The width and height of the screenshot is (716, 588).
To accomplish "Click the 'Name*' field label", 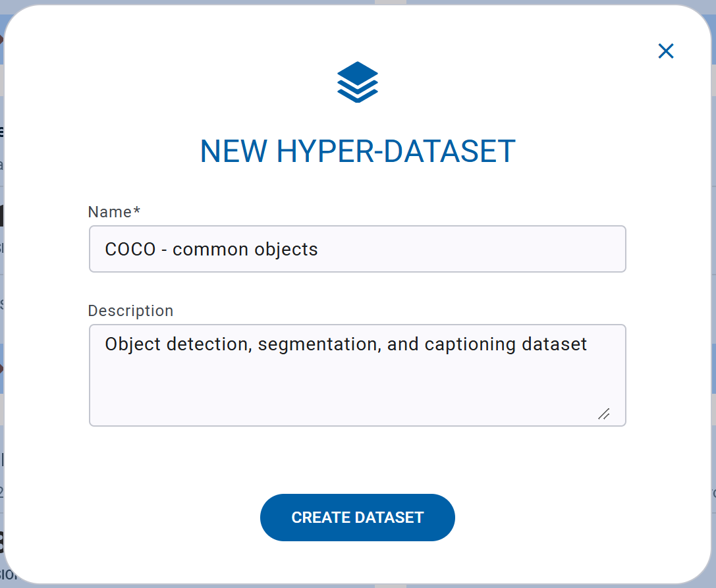I will (x=114, y=212).
